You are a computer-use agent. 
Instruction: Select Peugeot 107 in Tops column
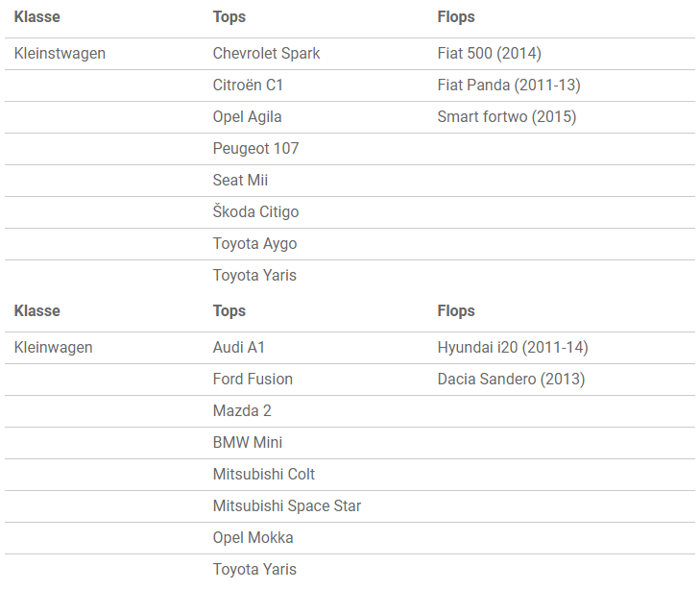(x=255, y=149)
